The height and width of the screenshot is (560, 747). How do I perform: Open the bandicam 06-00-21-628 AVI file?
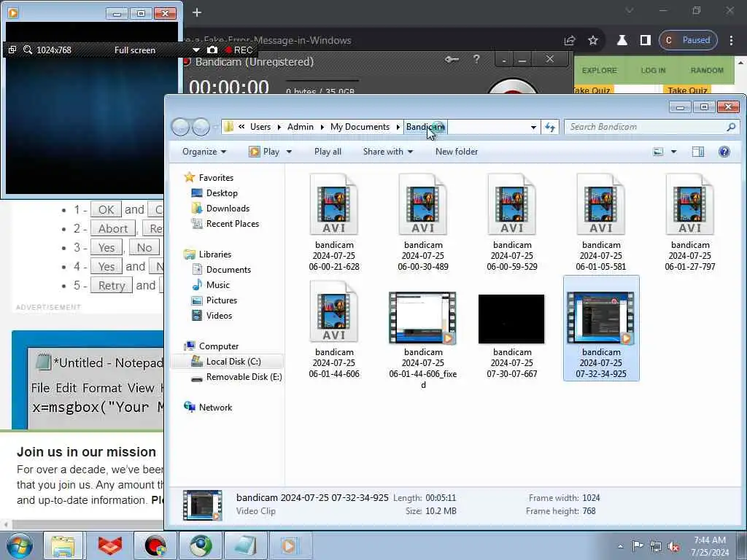coord(334,222)
